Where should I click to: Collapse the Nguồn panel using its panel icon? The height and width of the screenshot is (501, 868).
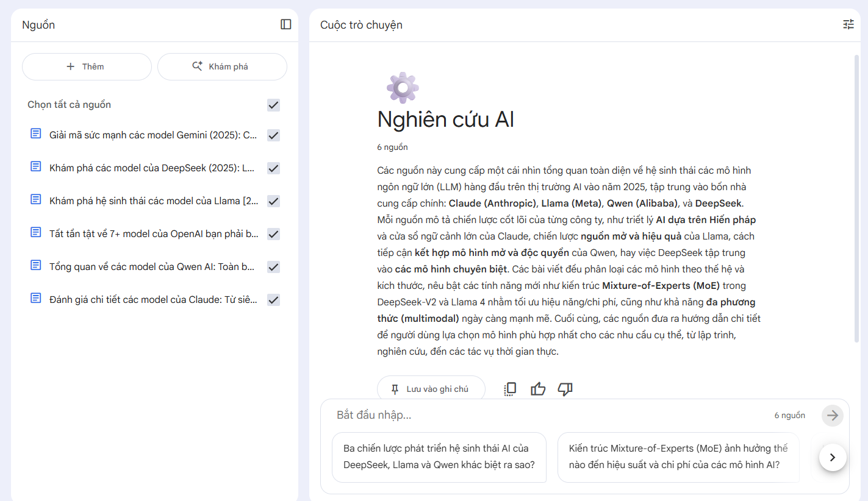point(285,24)
